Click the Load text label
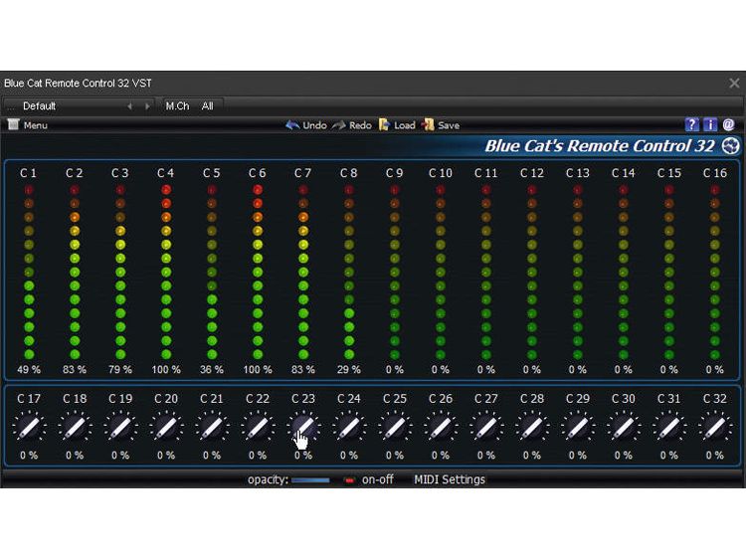Screen dimensions: 746x560 pyautogui.click(x=405, y=125)
